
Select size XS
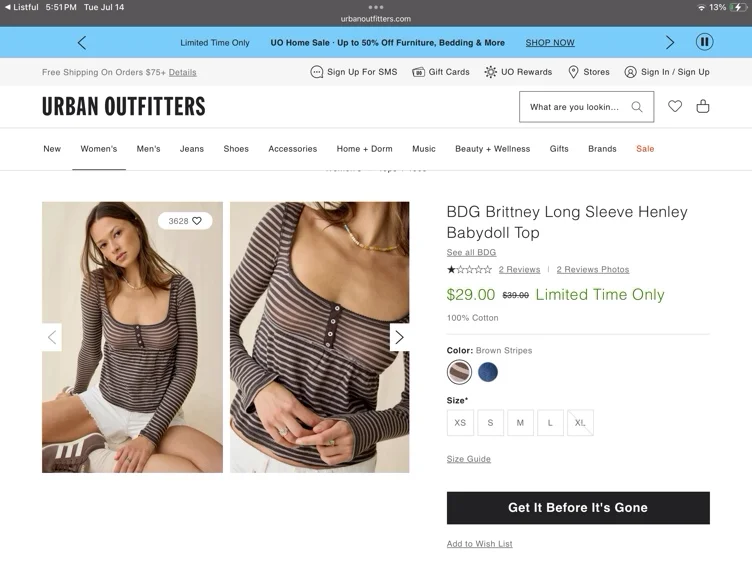[460, 423]
